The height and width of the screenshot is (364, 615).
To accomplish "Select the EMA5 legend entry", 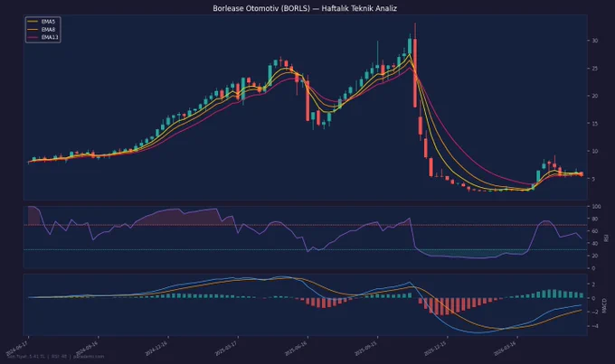I will pyautogui.click(x=43, y=22).
